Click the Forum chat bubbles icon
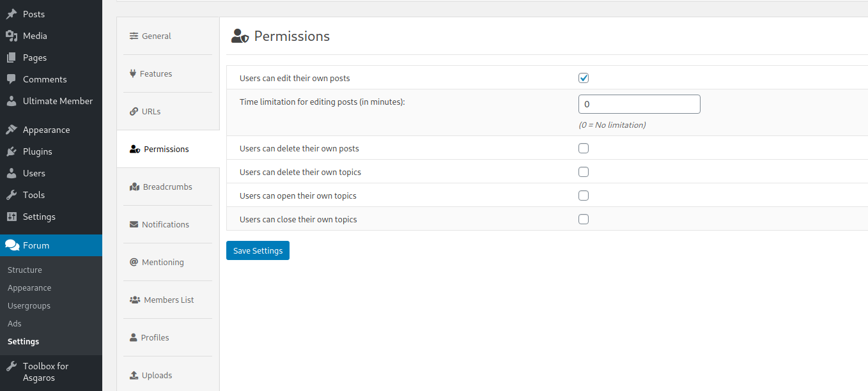This screenshot has width=868, height=391. pos(12,245)
